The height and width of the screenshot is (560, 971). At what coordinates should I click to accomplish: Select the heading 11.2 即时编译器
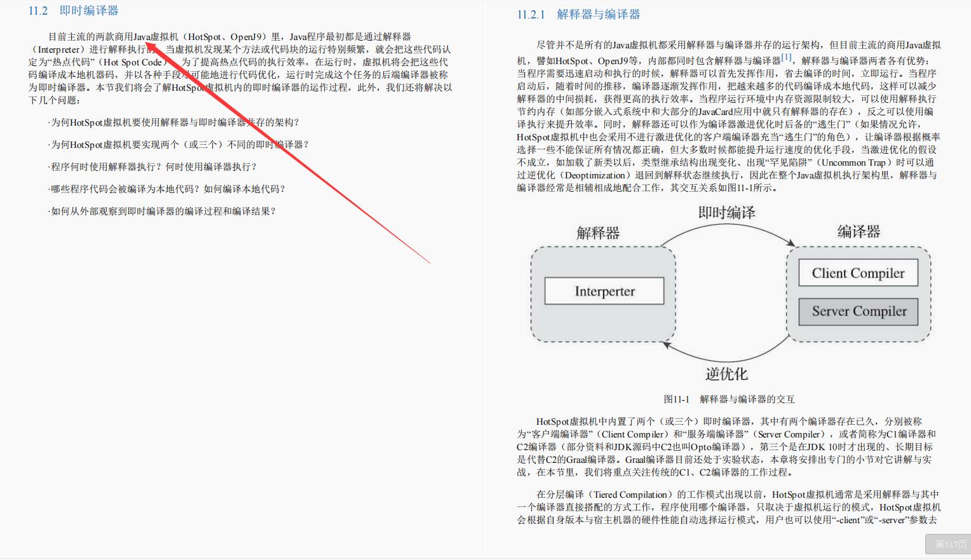73,11
